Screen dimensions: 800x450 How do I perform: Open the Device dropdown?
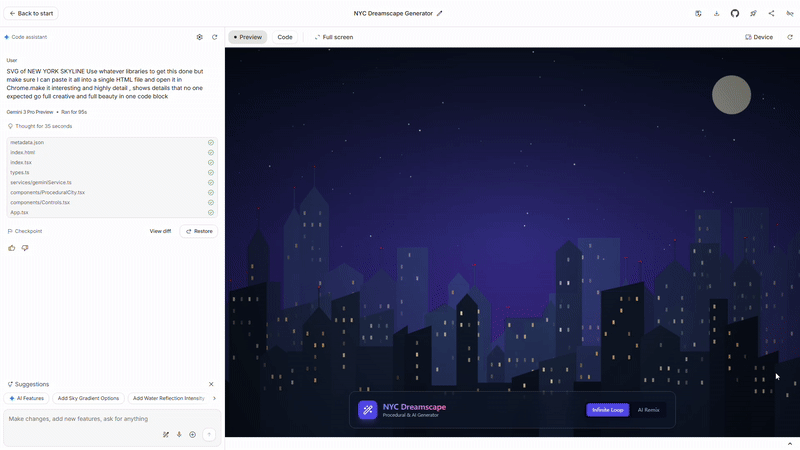click(x=759, y=37)
